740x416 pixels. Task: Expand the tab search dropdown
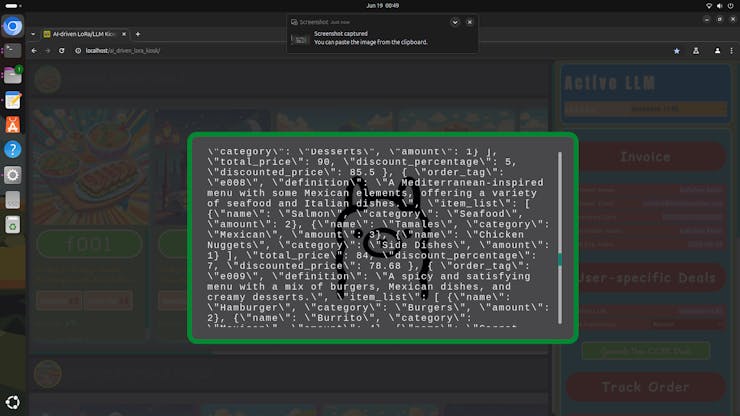pos(33,34)
